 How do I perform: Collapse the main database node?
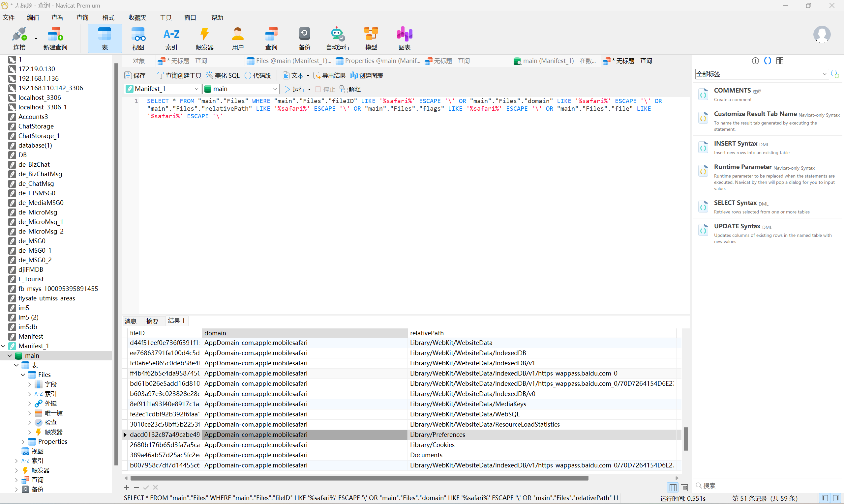(x=10, y=355)
